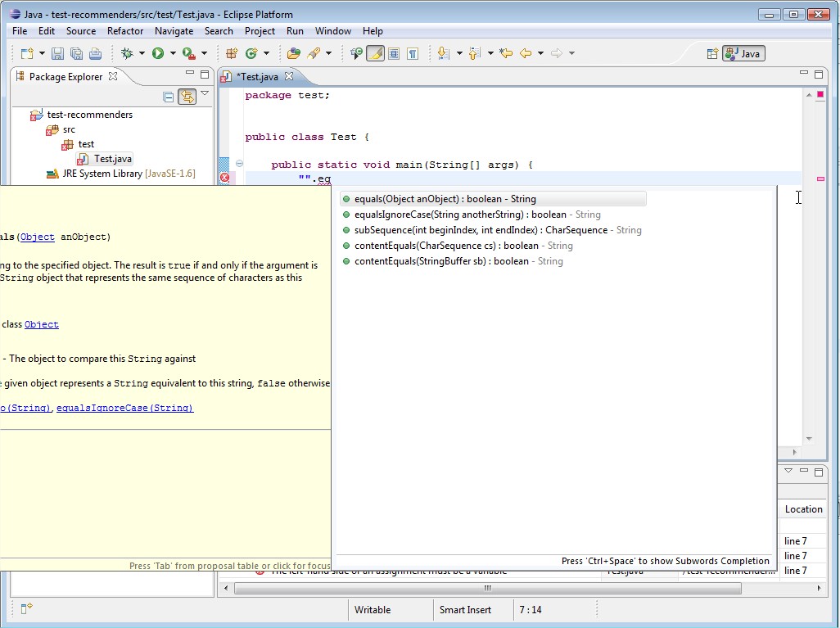
Task: Click the bottom horizontal scrollbar thumb
Action: (487, 588)
